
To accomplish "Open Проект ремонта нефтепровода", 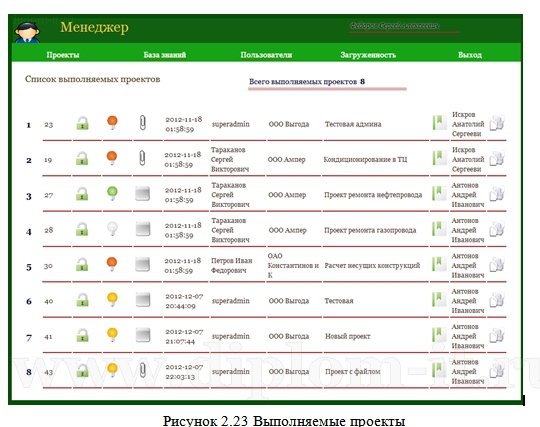I will (373, 195).
